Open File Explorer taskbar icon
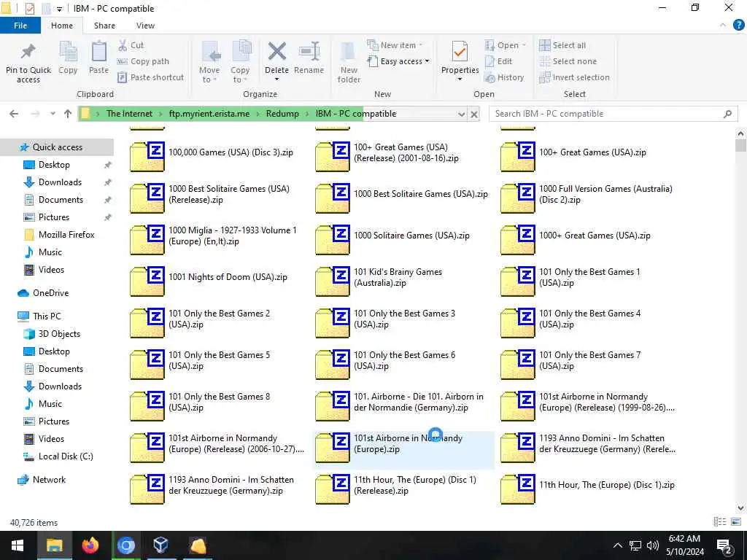747x560 pixels. [x=54, y=545]
